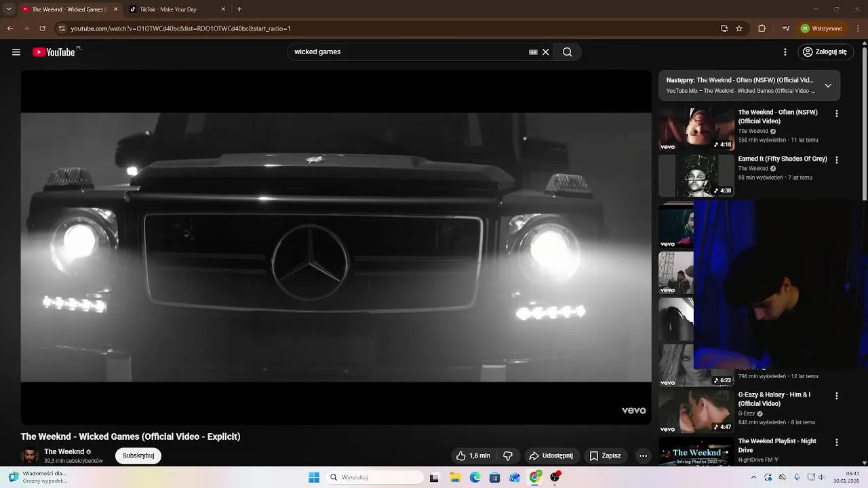868x488 pixels.
Task: Open options for The Weeknd - Often video
Action: coord(836,114)
